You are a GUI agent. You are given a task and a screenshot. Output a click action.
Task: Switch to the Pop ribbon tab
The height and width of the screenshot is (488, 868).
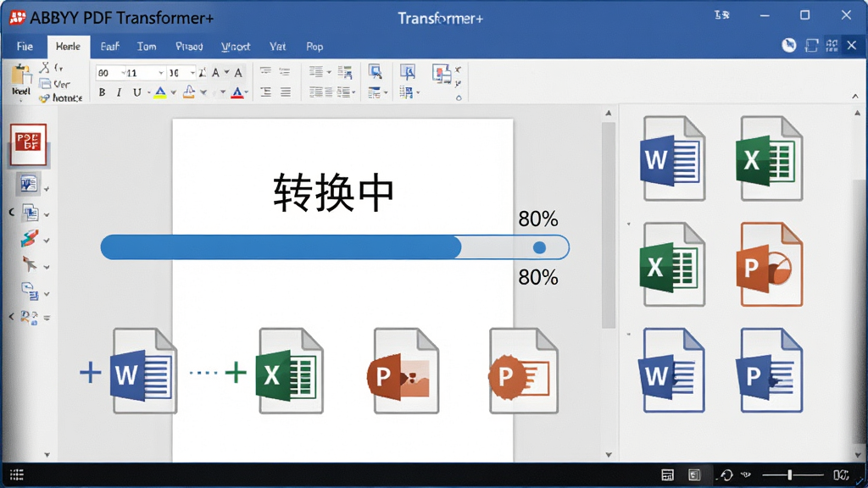tap(314, 47)
